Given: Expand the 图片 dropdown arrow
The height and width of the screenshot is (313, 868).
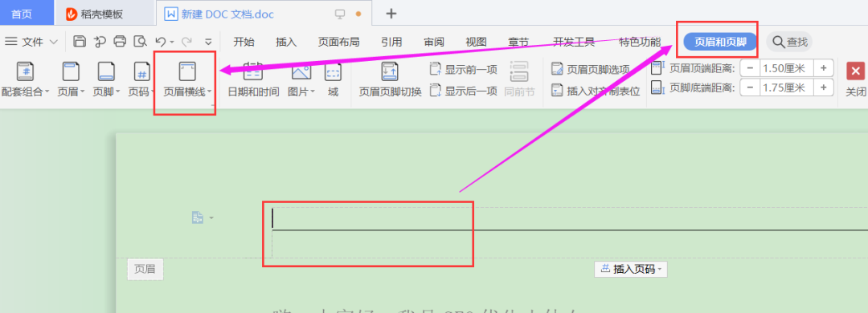Looking at the screenshot, I should click(312, 91).
